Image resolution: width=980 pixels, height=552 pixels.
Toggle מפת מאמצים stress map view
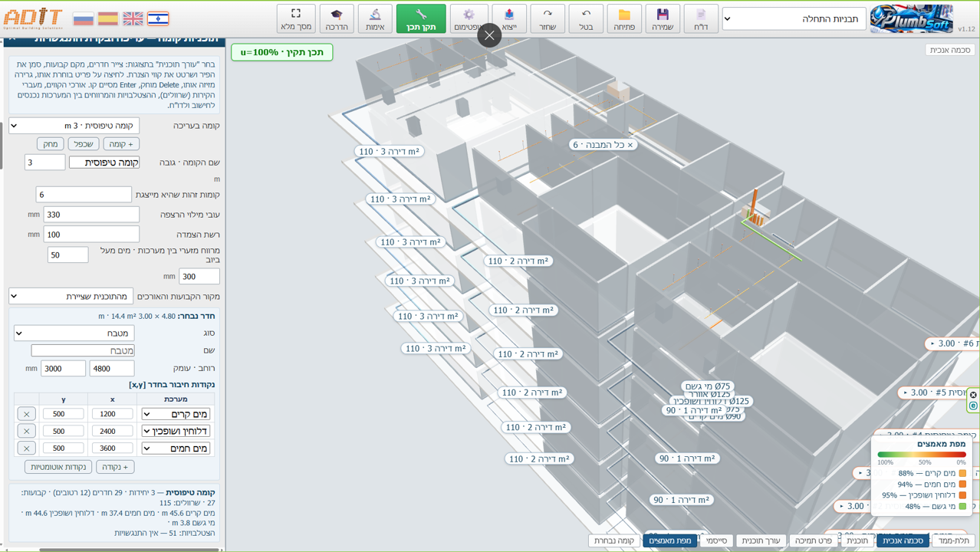coord(670,540)
